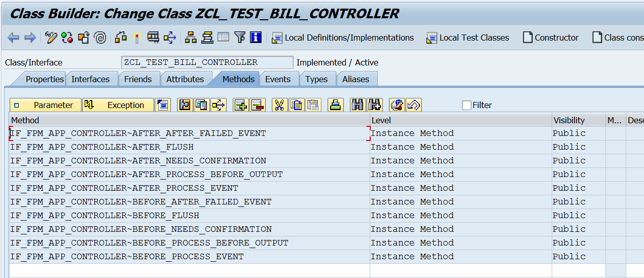
Task: Click the Copy icon in methods toolbar
Action: pyautogui.click(x=297, y=105)
